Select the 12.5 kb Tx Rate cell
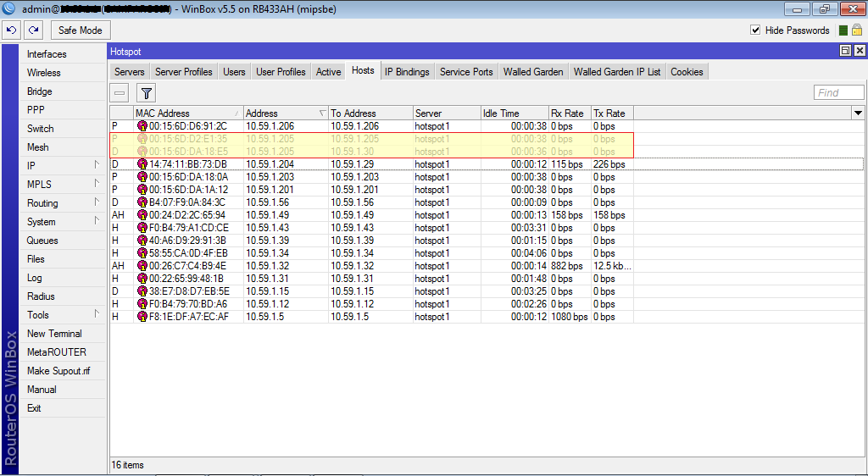 click(612, 266)
